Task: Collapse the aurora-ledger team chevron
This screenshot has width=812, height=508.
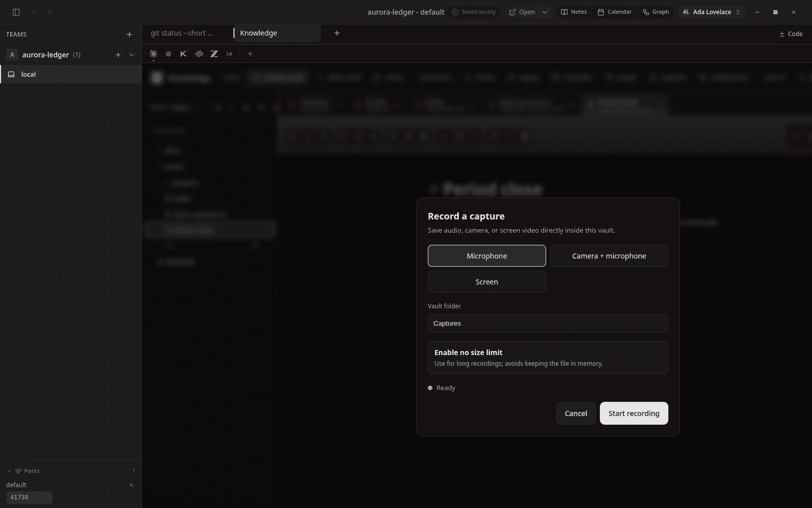Action: (132, 55)
